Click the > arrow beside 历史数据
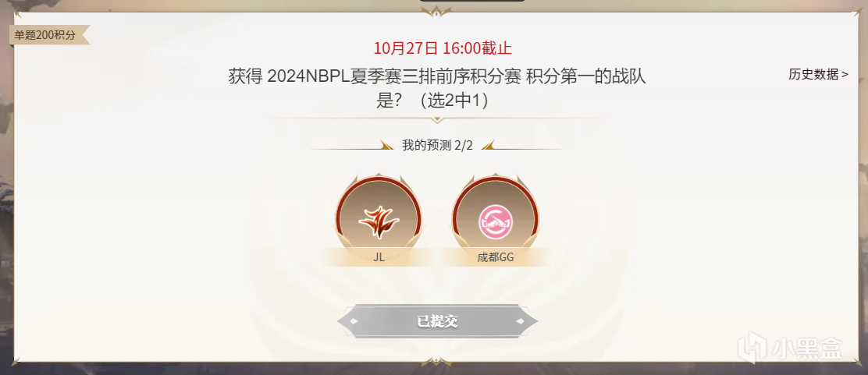Viewport: 868px width, 375px height. click(845, 74)
